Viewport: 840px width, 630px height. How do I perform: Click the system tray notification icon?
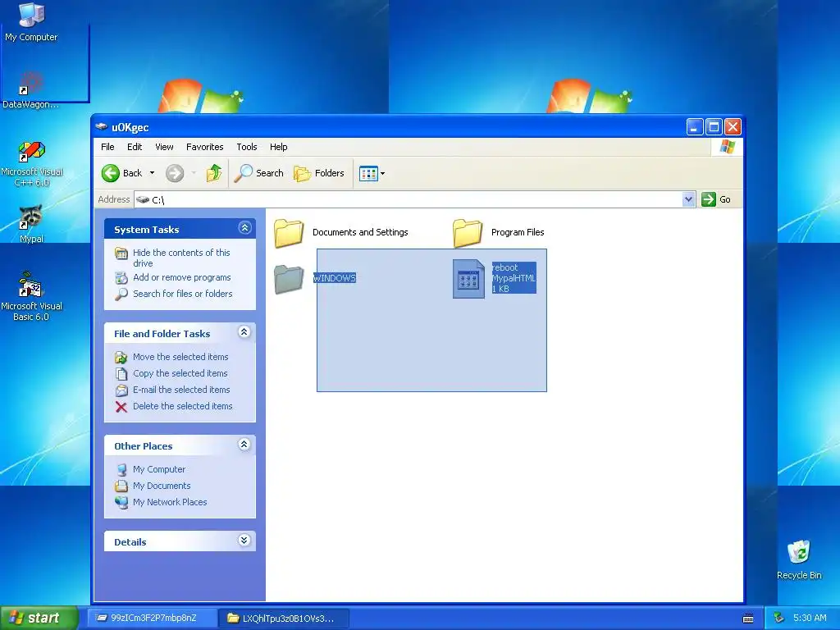pyautogui.click(x=779, y=619)
